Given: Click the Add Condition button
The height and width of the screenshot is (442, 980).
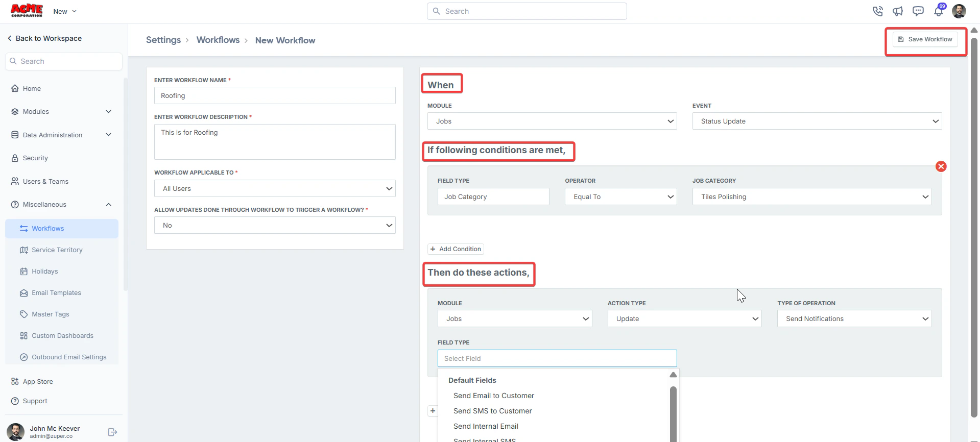Looking at the screenshot, I should click(456, 249).
